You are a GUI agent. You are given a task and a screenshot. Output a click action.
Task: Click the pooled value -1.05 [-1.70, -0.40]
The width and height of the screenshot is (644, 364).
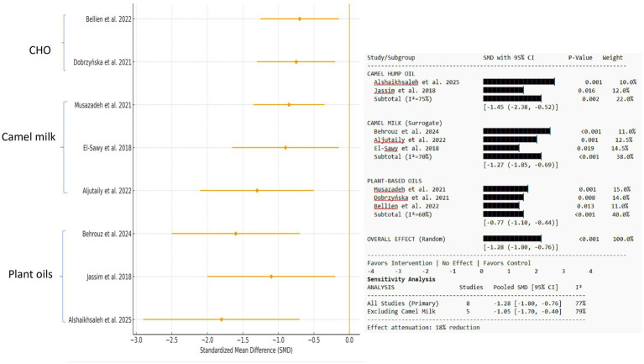527,311
